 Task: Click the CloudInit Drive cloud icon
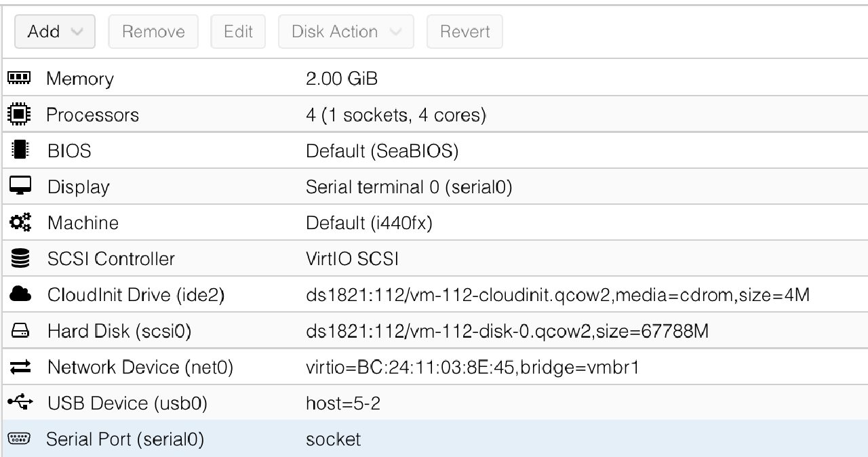click(x=20, y=295)
